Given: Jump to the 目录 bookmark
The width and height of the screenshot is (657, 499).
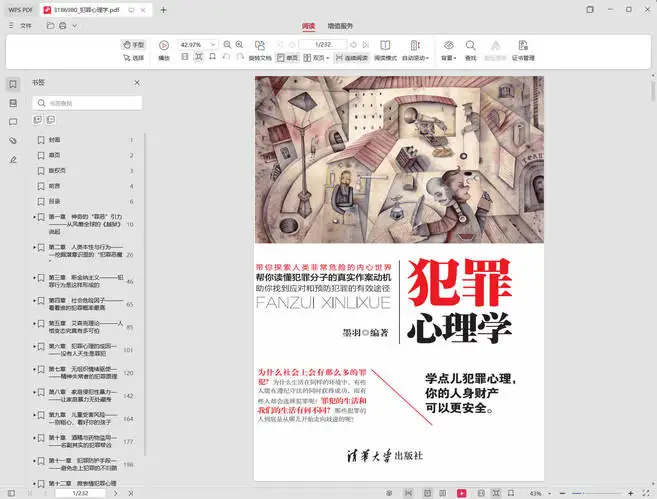Looking at the screenshot, I should point(55,201).
